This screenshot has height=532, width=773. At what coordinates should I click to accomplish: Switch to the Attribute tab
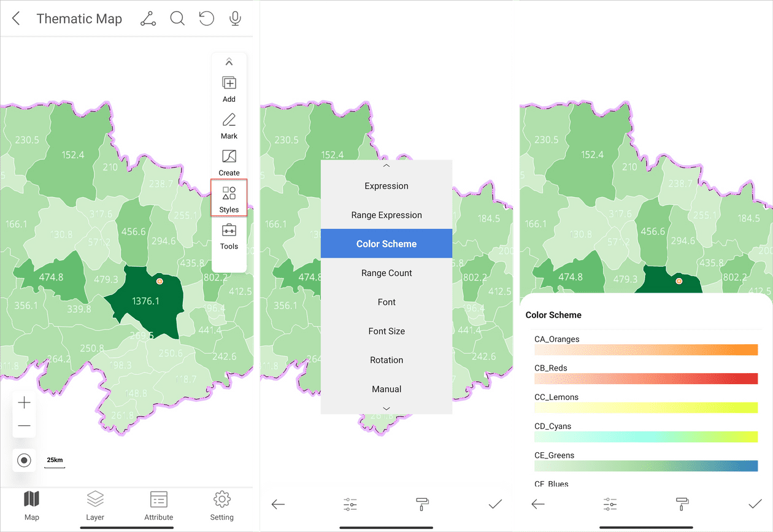[159, 505]
